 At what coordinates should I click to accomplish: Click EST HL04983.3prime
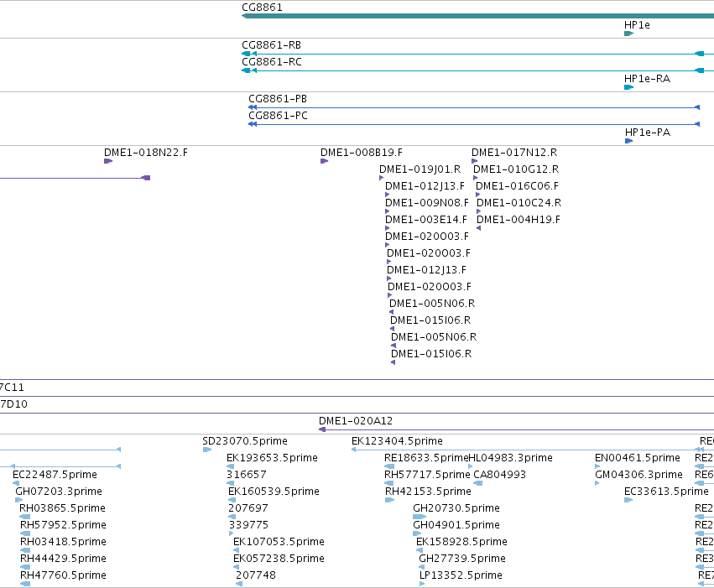pyautogui.click(x=471, y=466)
